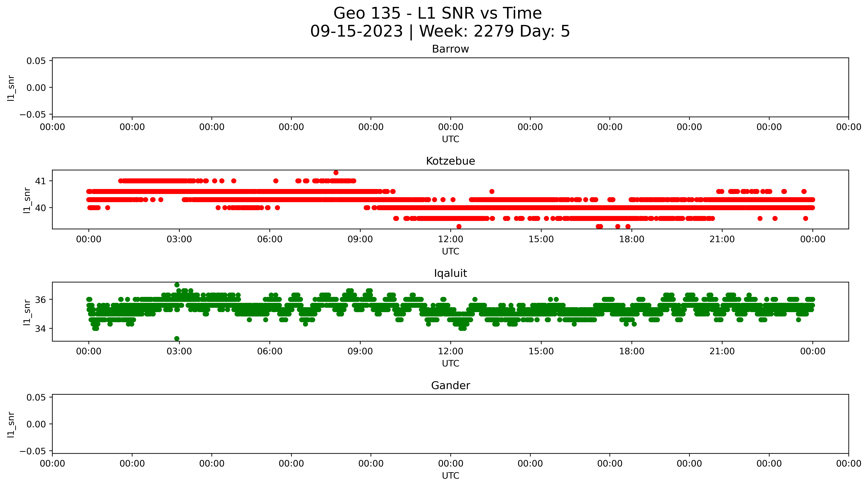Select the 'Barrow' subplot title
Viewport: 868px width, 487px height.
[x=451, y=49]
